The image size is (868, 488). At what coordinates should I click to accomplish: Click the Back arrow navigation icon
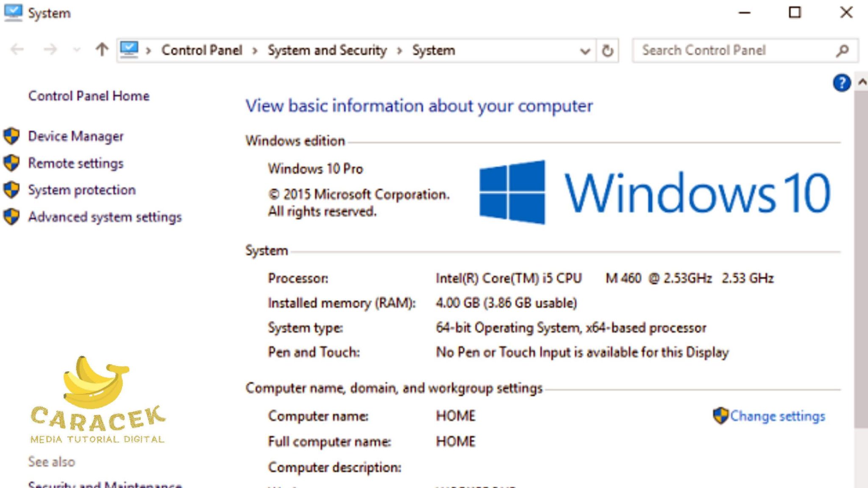click(17, 50)
